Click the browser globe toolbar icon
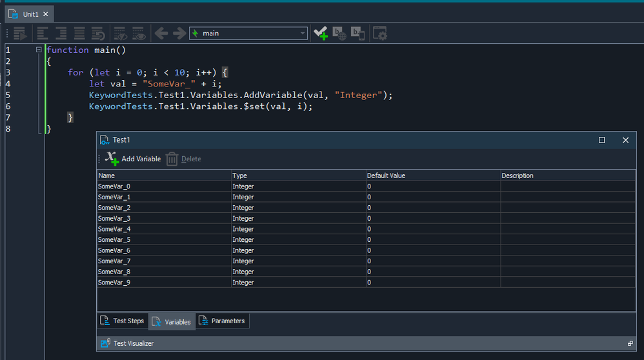Screen dimensions: 644x360 click(x=339, y=34)
